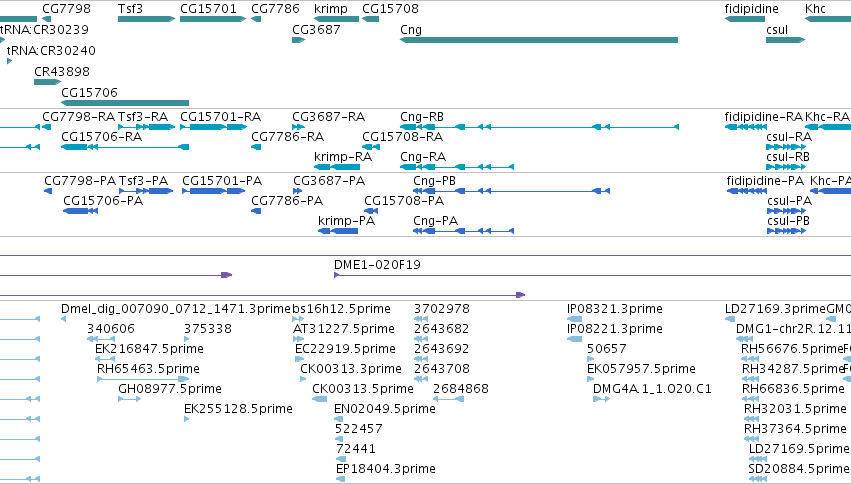Click the fidipidine-PA protein label
The height and width of the screenshot is (484, 851).
[765, 181]
